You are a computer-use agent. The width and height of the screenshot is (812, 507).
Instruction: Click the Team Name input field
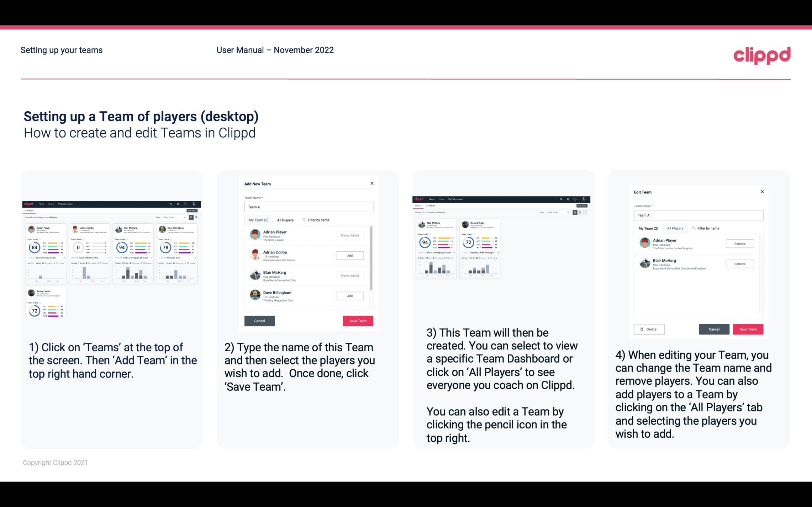click(x=309, y=207)
